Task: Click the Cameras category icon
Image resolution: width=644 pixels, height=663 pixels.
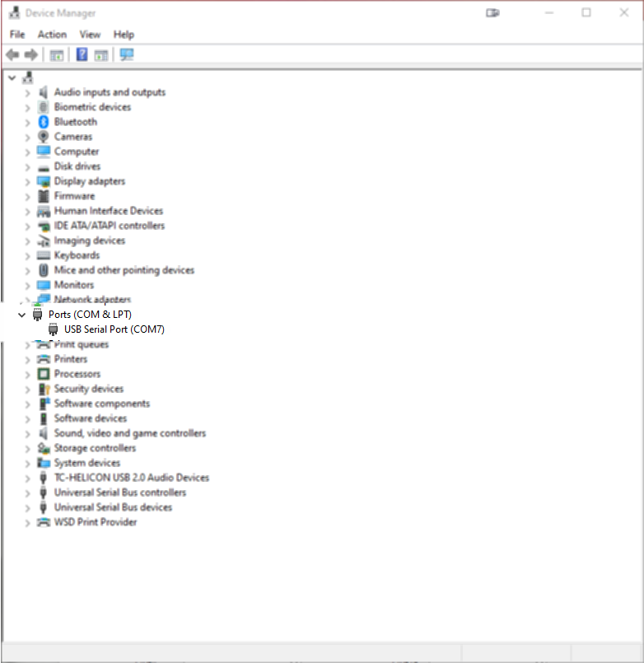Action: [x=43, y=137]
